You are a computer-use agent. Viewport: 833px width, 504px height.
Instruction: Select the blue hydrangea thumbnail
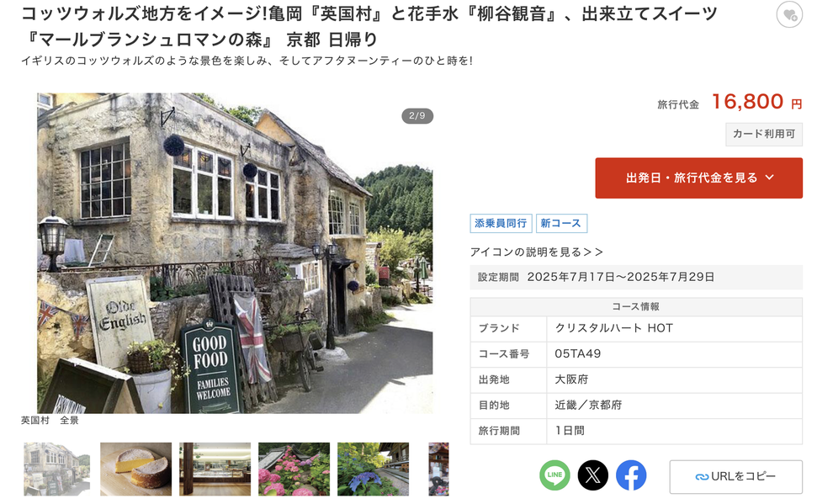click(x=373, y=469)
